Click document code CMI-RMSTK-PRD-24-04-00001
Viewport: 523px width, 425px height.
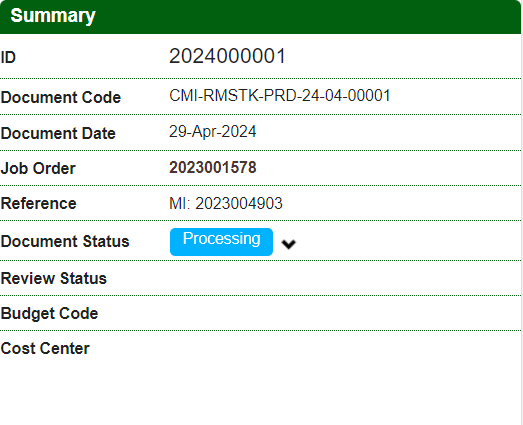pyautogui.click(x=280, y=96)
